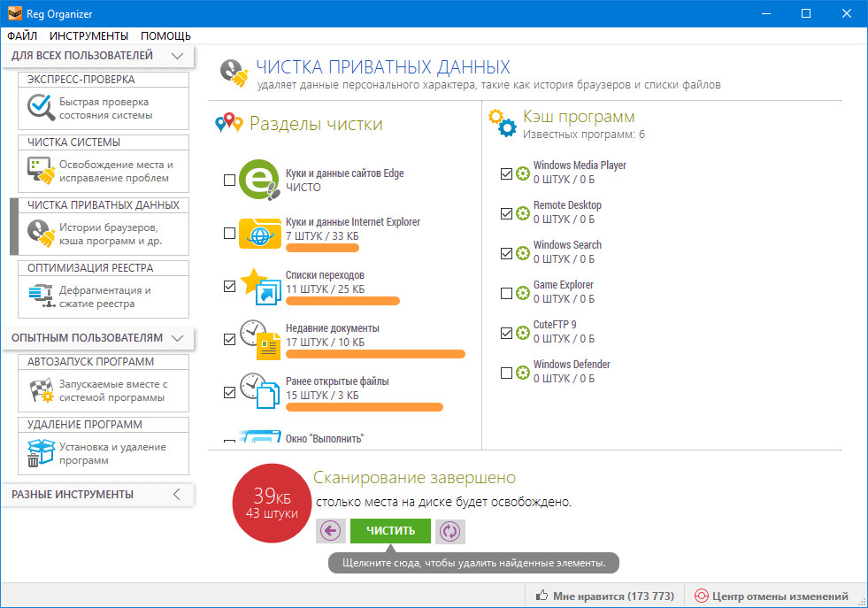Click the Центр отмены изменений lifebuoy icon
The image size is (868, 608).
[x=702, y=596]
